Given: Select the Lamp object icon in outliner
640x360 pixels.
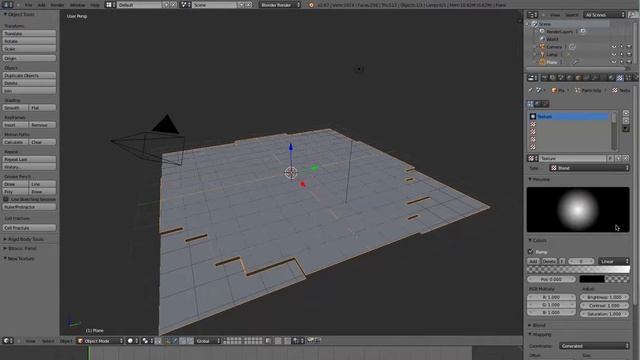Looking at the screenshot, I should coord(542,54).
